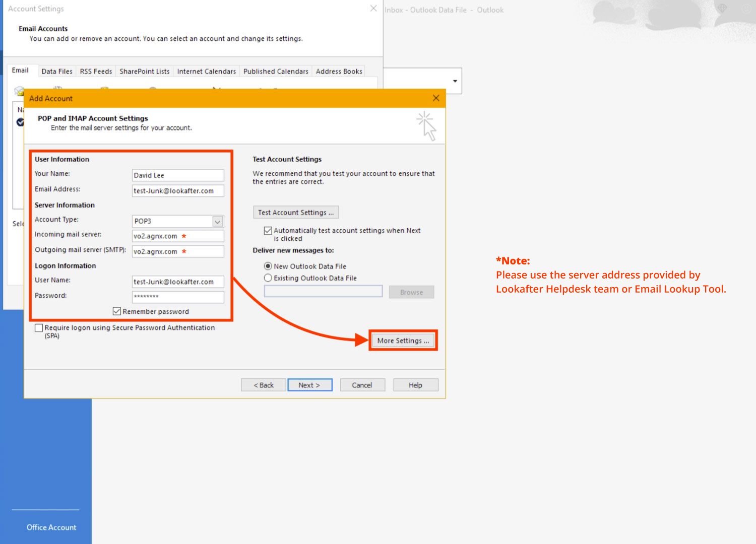The height and width of the screenshot is (544, 756).
Task: Choose Existing Outlook Data File option
Action: tap(268, 278)
